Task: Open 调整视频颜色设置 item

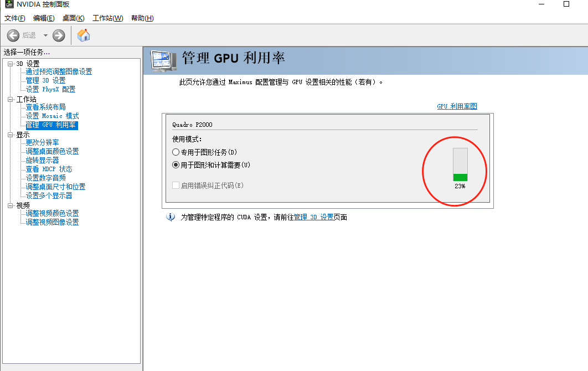Action: click(52, 213)
